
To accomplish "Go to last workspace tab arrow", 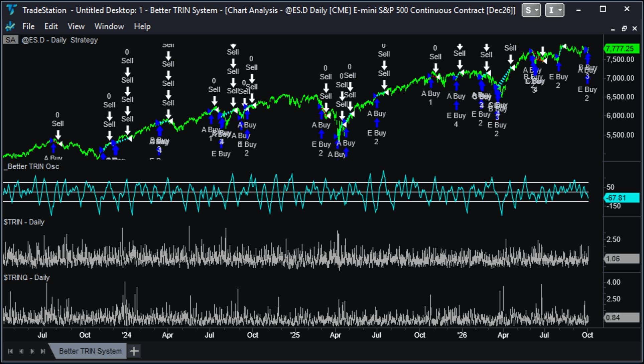I will [x=43, y=351].
